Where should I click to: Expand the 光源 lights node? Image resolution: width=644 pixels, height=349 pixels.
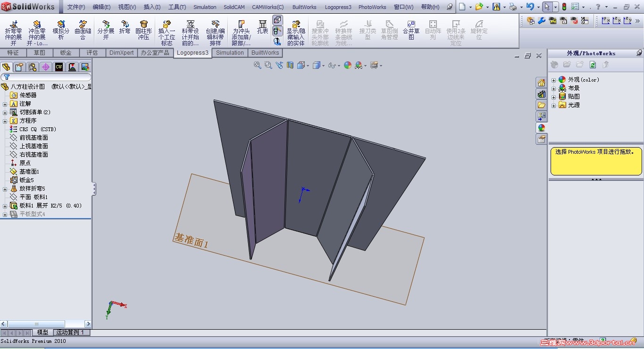(x=553, y=105)
